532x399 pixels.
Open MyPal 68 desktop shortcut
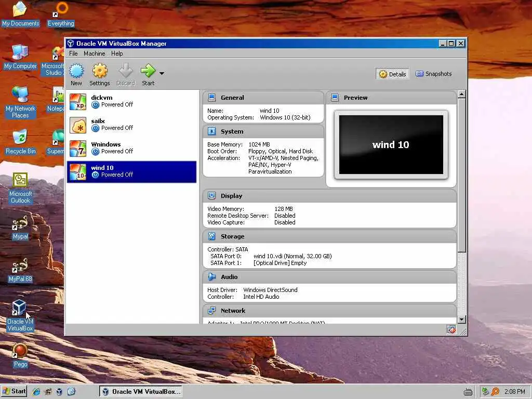tap(20, 270)
